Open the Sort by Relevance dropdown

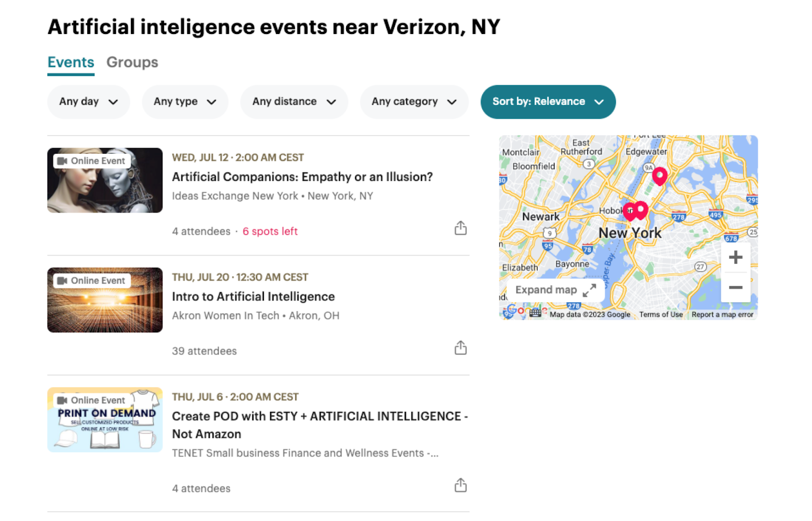click(548, 101)
